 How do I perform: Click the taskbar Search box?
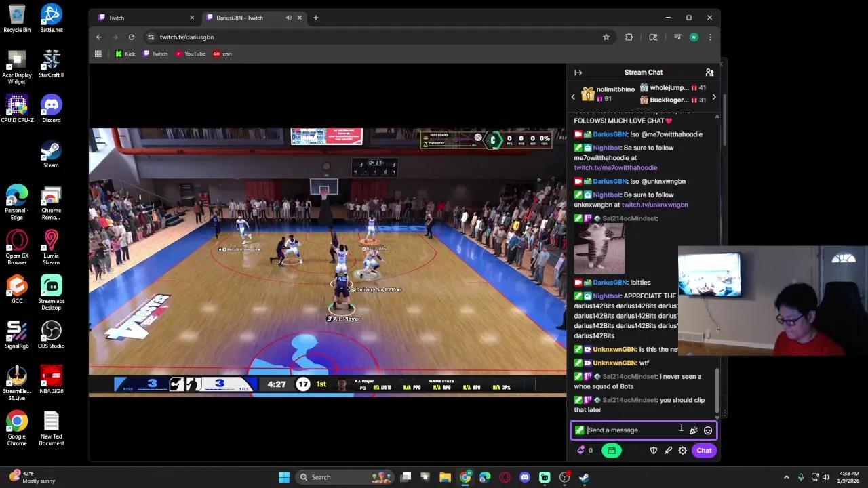(344, 477)
